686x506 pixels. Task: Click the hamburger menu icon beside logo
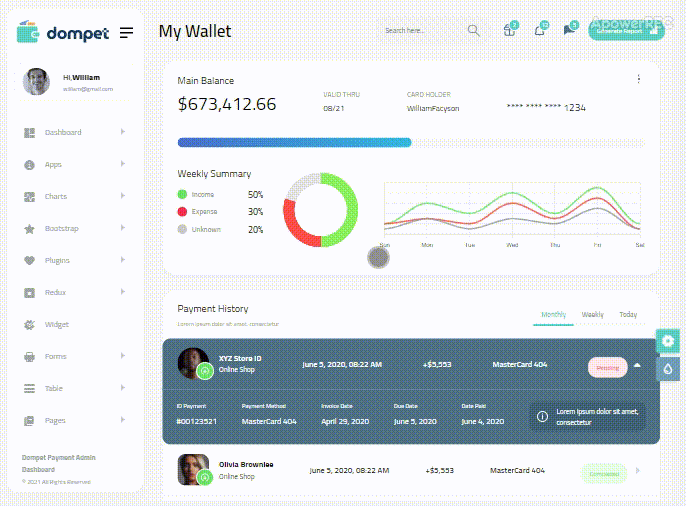click(127, 33)
